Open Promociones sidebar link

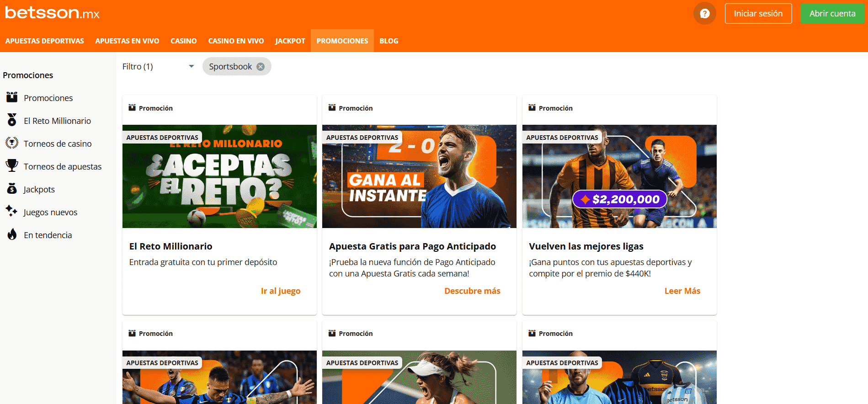pyautogui.click(x=48, y=98)
